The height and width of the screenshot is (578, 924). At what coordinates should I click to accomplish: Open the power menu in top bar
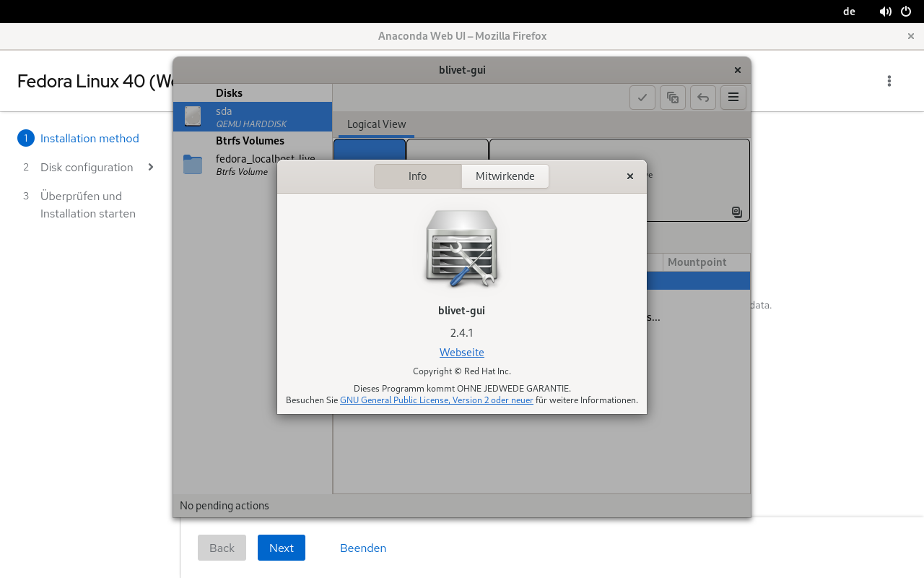pyautogui.click(x=906, y=12)
